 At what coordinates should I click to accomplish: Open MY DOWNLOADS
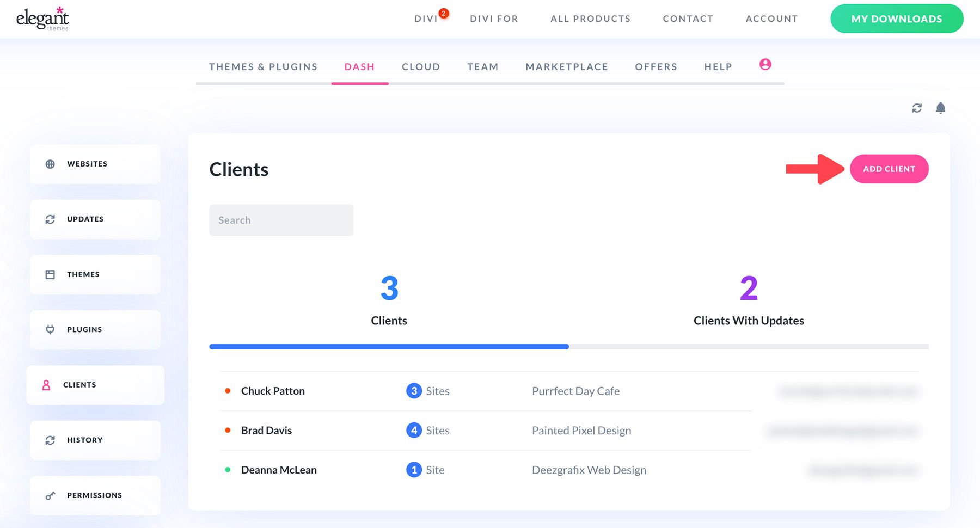[x=896, y=19]
